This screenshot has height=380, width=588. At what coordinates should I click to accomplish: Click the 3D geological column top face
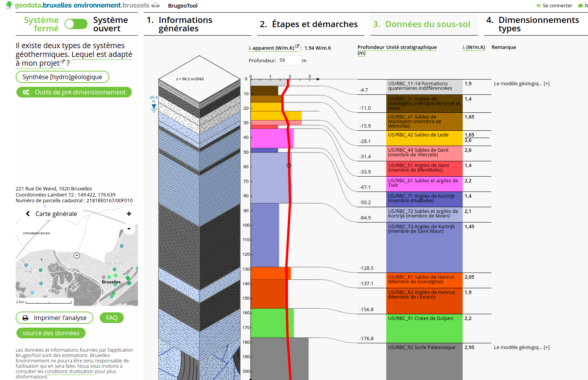pyautogui.click(x=199, y=79)
